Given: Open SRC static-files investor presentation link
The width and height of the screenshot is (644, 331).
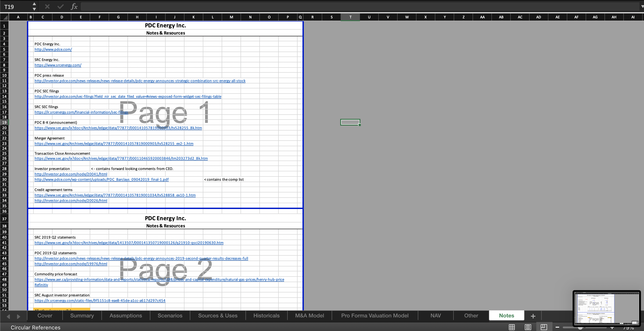Looking at the screenshot, I should tap(100, 301).
